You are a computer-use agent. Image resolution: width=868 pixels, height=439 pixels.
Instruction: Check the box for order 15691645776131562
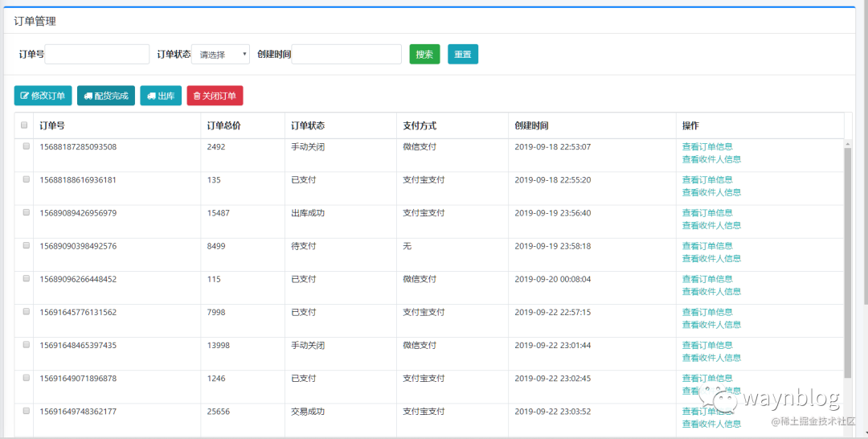(26, 312)
